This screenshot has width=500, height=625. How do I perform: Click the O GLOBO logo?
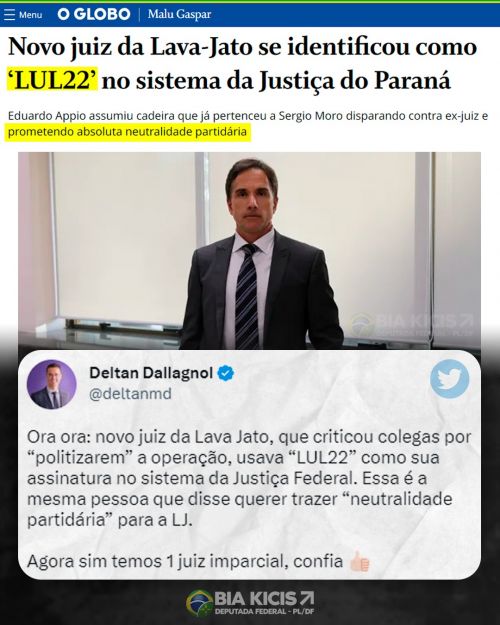click(94, 14)
